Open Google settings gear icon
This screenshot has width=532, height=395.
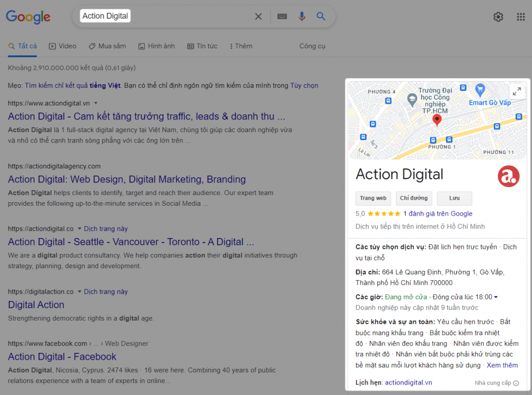[x=498, y=17]
